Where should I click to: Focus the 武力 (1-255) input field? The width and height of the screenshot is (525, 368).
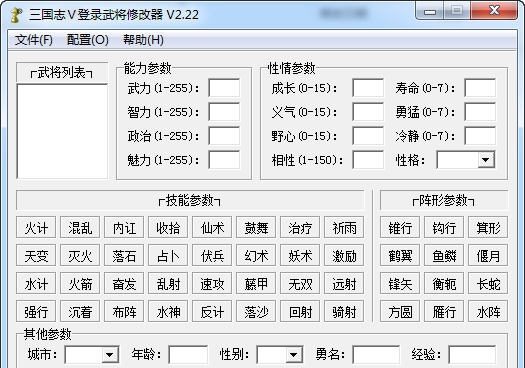(x=224, y=88)
